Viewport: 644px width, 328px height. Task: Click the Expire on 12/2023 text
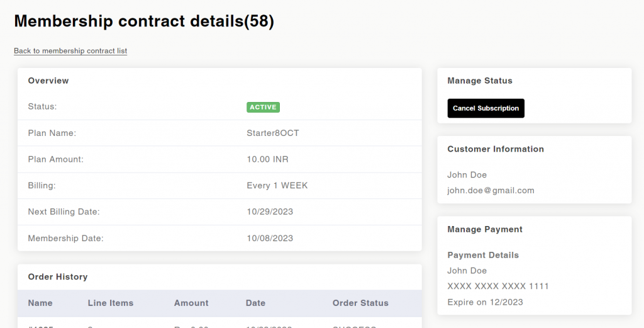coord(485,303)
